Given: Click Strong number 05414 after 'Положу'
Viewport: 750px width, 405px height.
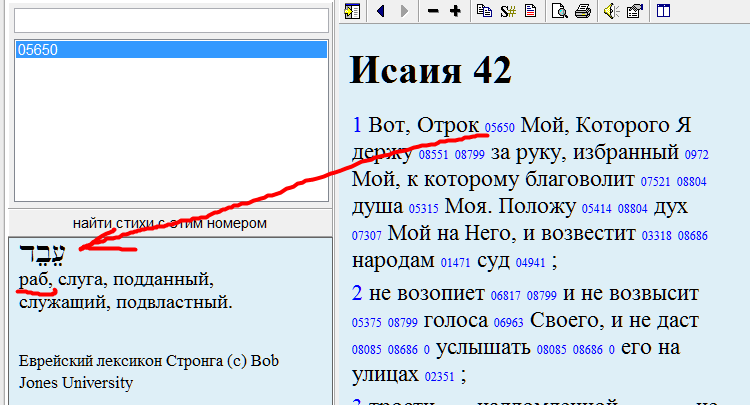Looking at the screenshot, I should 596,208.
